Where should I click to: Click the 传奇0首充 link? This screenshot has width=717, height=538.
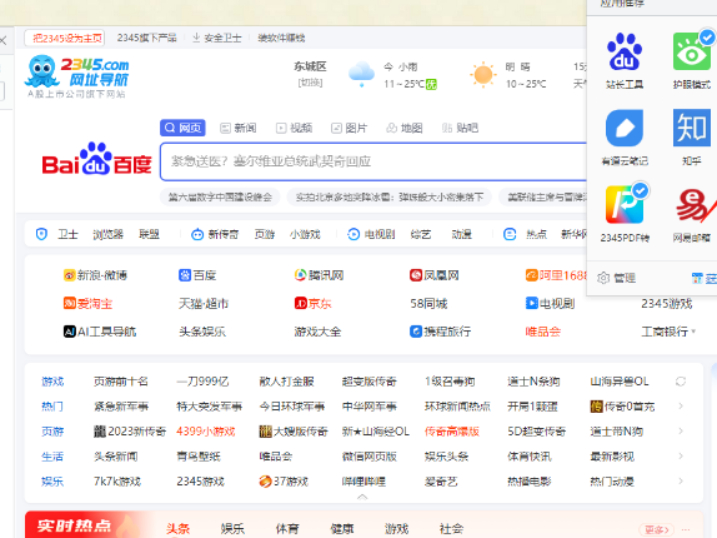[x=623, y=406]
